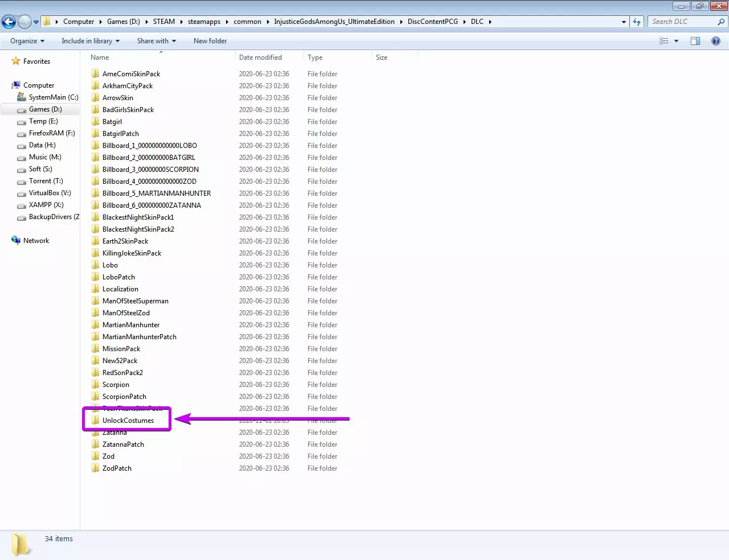Select BackupDrivers drive in sidebar
The image size is (729, 560).
click(x=54, y=217)
